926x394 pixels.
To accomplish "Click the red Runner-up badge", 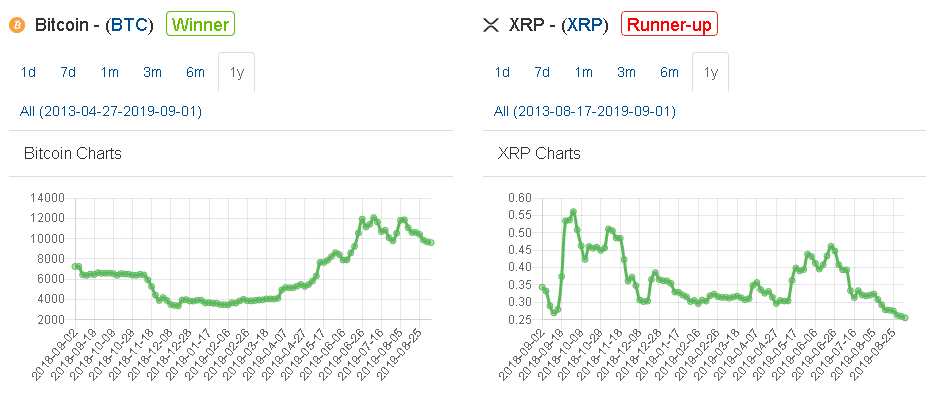I will pyautogui.click(x=669, y=25).
